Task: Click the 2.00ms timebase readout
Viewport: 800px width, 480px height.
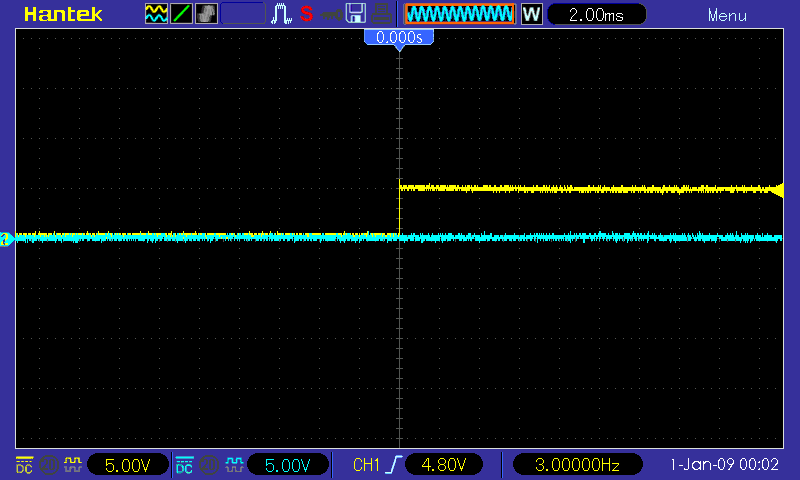Action: tap(596, 14)
